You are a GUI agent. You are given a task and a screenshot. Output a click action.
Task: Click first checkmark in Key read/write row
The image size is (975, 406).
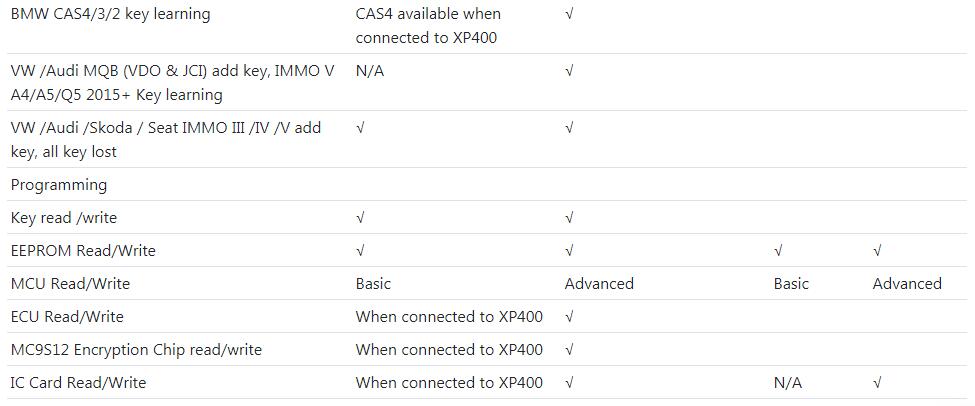(359, 218)
